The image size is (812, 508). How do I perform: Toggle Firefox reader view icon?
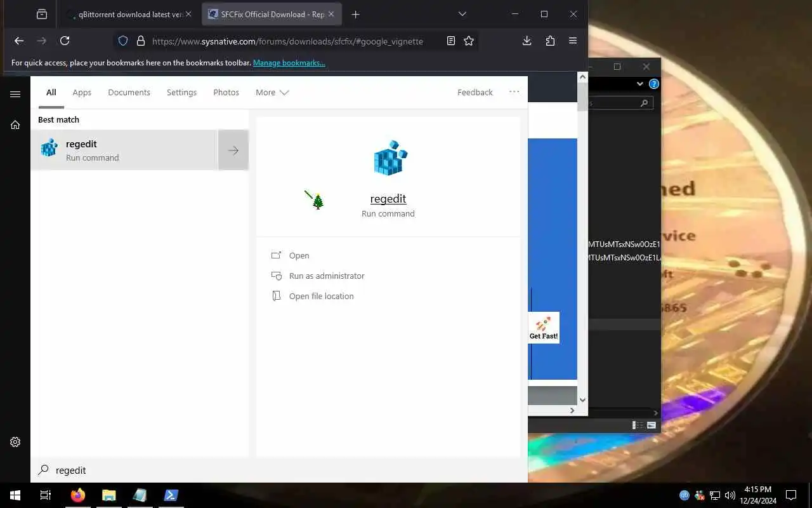point(451,41)
